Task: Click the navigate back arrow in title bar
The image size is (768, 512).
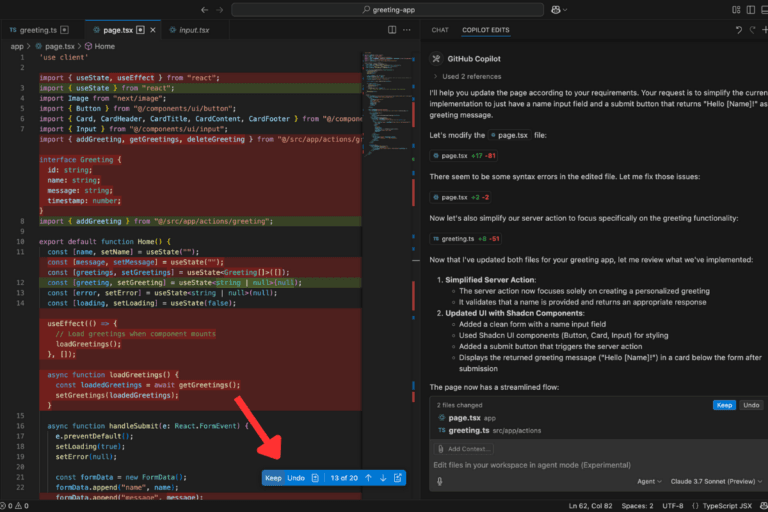Action: coord(204,9)
